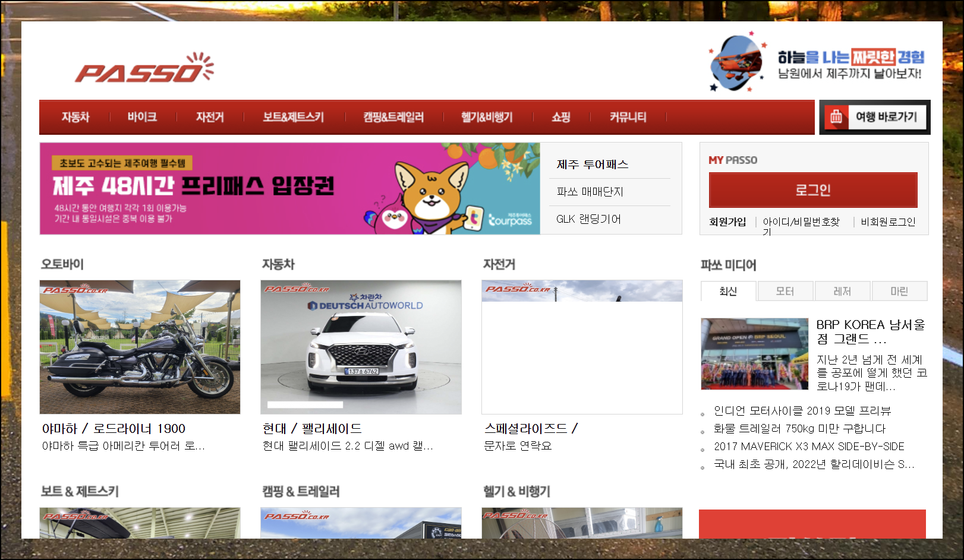Select 제주 투어패스 link

[593, 164]
